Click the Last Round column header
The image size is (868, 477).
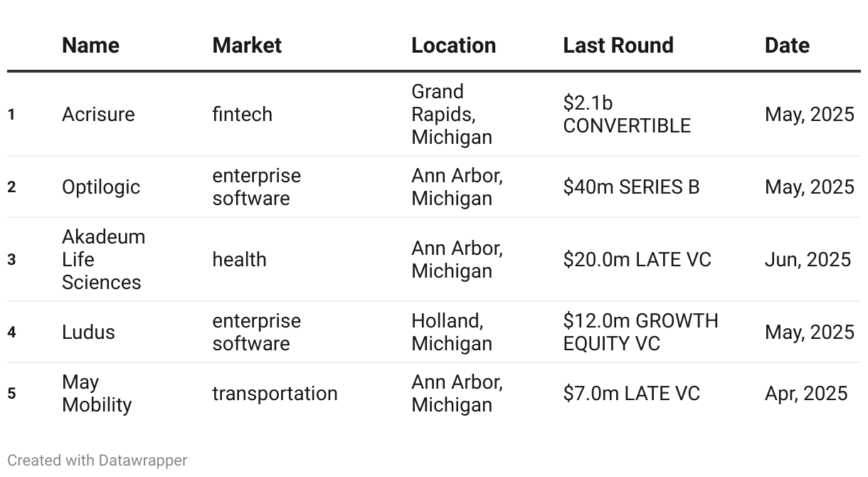click(618, 46)
